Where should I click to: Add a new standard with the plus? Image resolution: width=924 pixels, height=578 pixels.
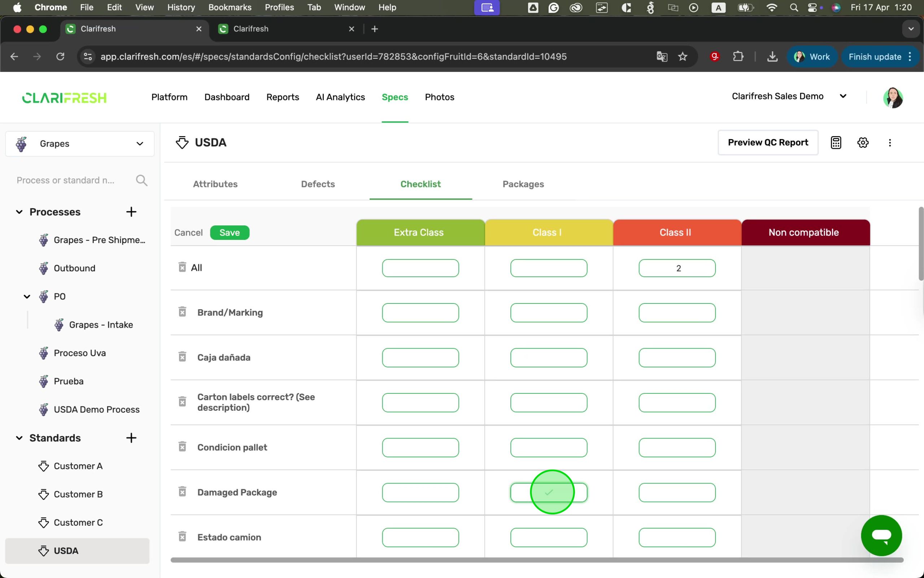pyautogui.click(x=131, y=438)
